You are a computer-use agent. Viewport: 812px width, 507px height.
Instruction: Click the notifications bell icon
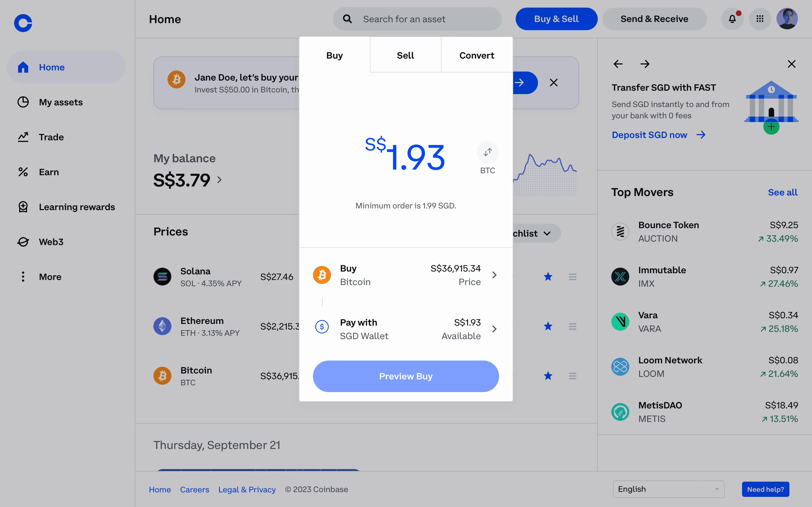click(732, 19)
